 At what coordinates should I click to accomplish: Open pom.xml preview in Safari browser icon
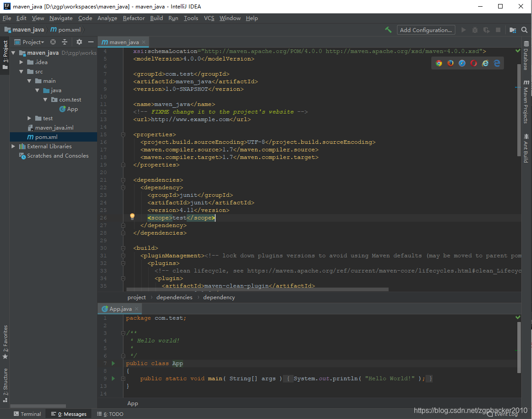coord(462,63)
